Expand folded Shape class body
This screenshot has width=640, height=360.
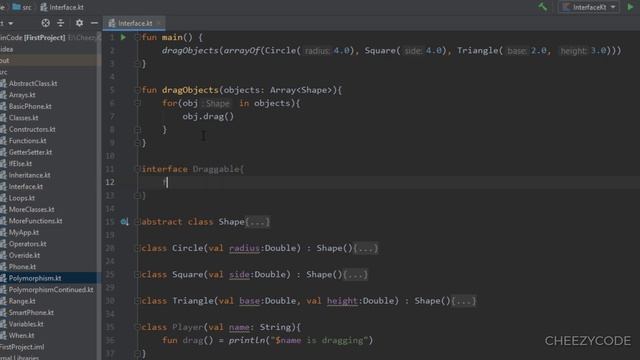point(258,222)
